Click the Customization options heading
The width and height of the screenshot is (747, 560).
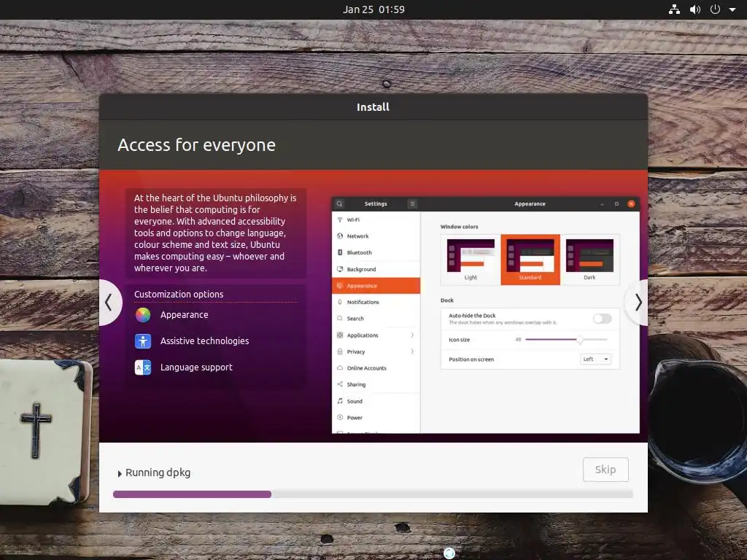click(179, 295)
